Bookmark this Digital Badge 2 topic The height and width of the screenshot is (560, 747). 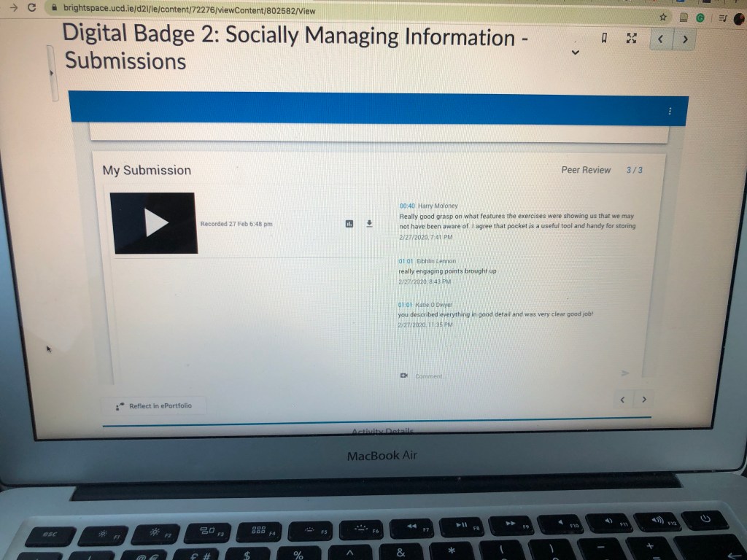(x=604, y=39)
